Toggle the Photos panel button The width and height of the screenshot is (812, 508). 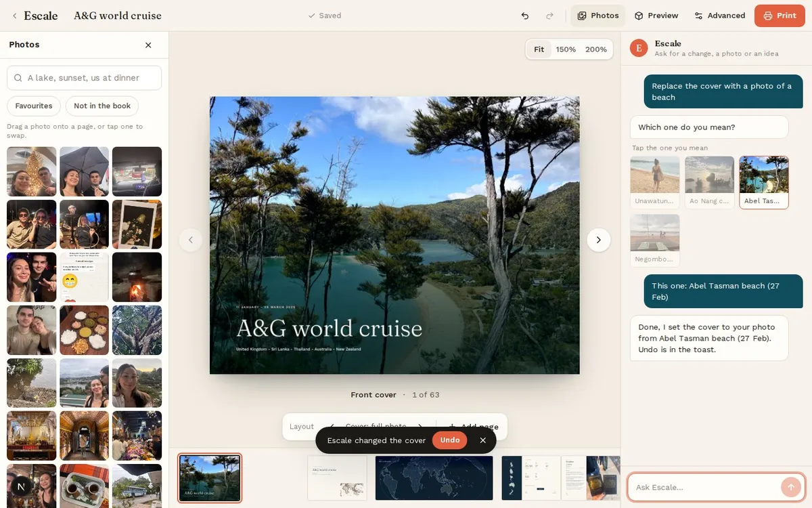[598, 16]
